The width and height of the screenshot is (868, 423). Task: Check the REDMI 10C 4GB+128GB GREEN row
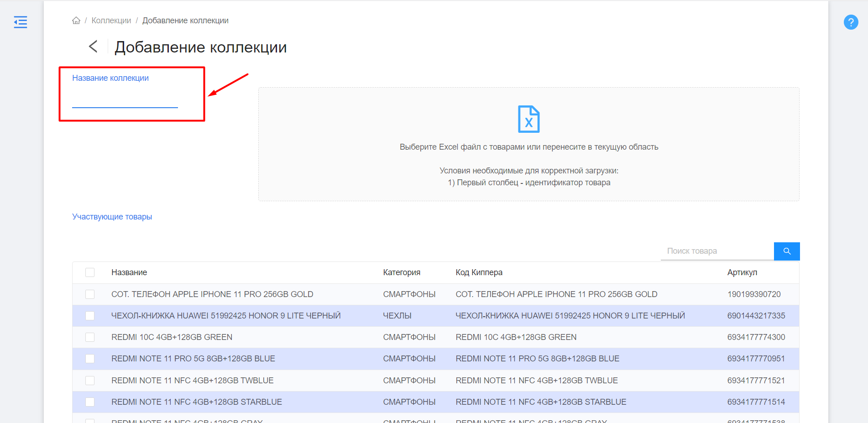click(x=90, y=337)
